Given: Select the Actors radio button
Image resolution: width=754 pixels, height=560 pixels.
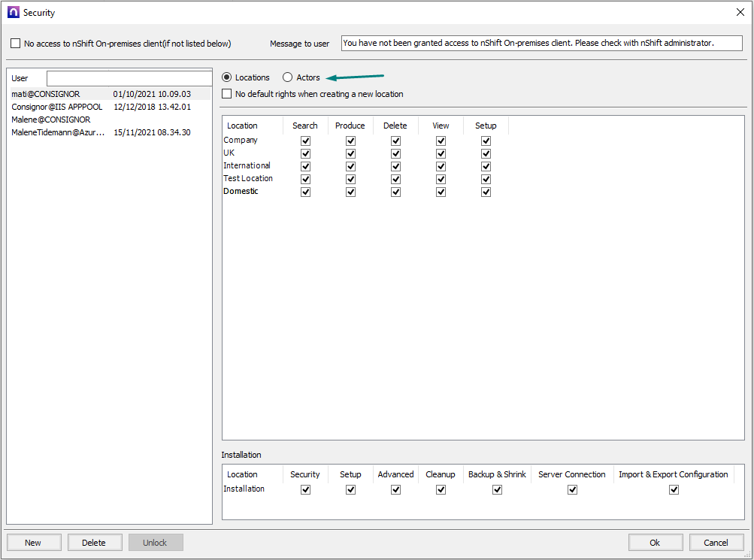Looking at the screenshot, I should pyautogui.click(x=287, y=77).
